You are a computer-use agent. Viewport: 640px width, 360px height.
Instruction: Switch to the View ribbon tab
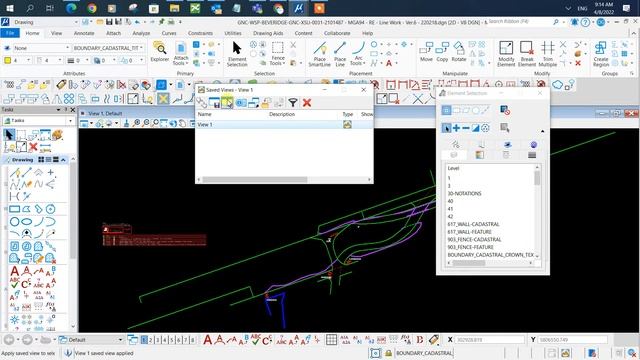pos(56,33)
